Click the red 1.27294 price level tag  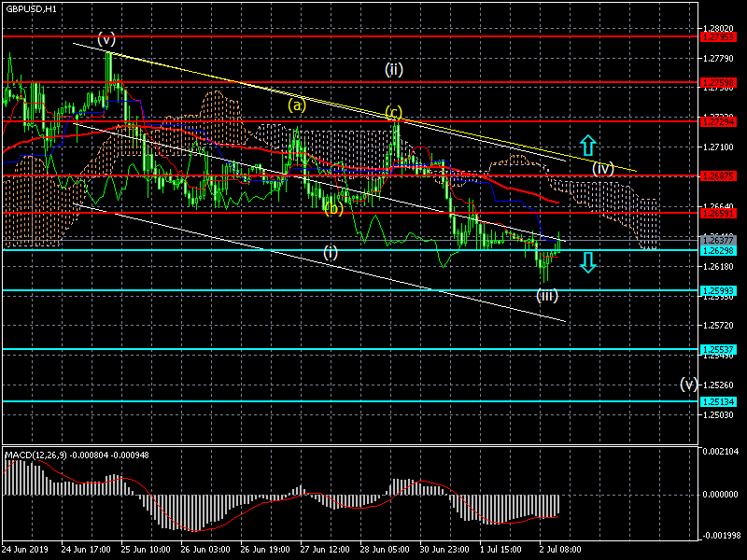tap(718, 122)
